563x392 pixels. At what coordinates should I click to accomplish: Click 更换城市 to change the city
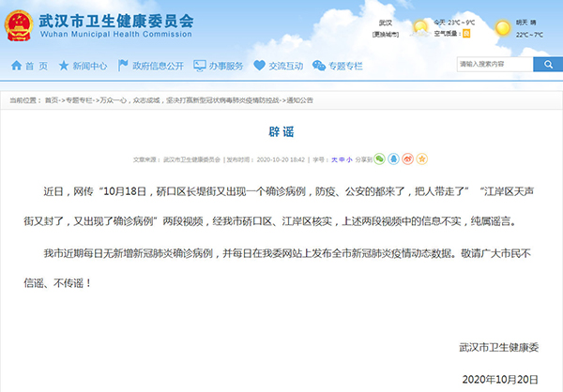tap(387, 36)
